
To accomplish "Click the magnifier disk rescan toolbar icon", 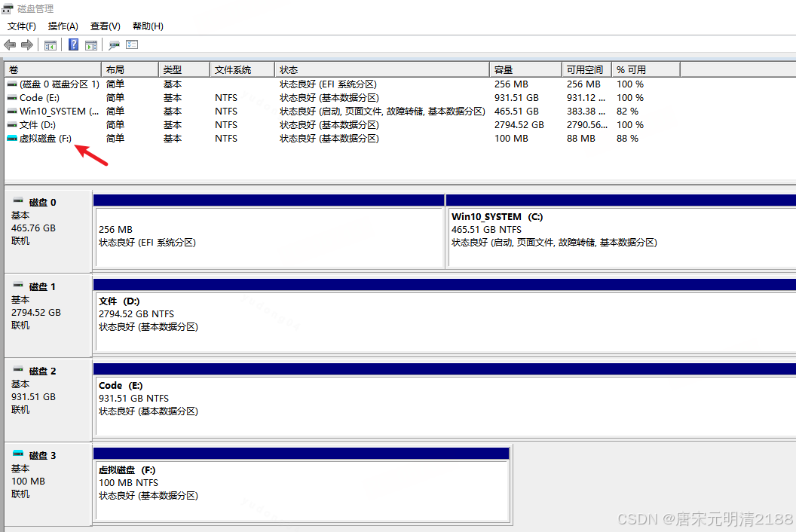I will click(x=115, y=45).
